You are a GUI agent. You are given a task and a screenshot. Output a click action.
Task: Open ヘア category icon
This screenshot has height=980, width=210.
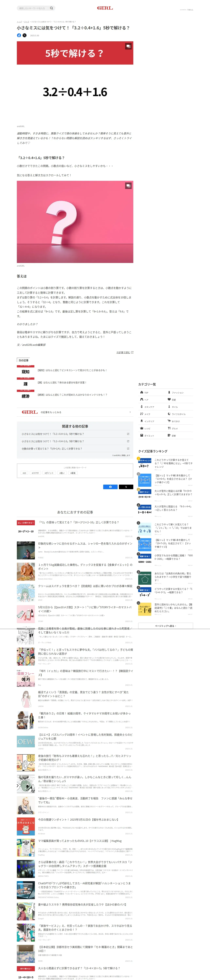[142, 400]
